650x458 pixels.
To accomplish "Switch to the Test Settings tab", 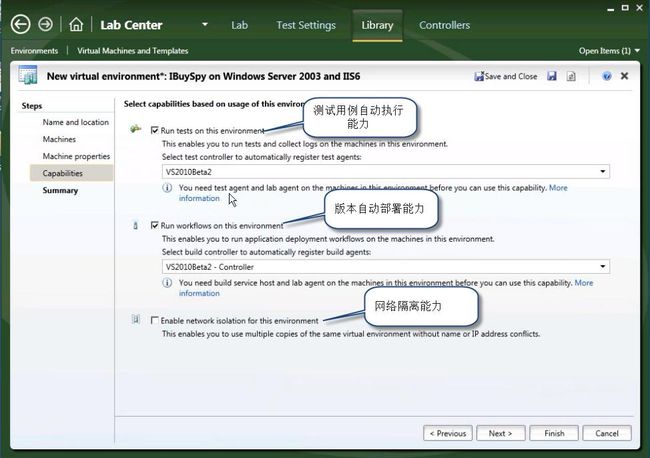I will point(306,25).
